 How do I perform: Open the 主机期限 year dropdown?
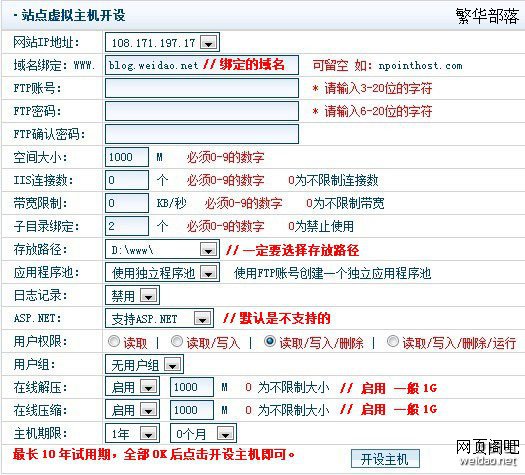tap(132, 433)
